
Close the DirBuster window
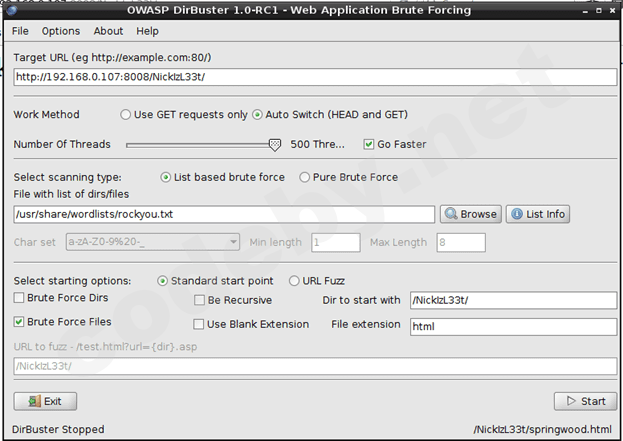pos(612,11)
